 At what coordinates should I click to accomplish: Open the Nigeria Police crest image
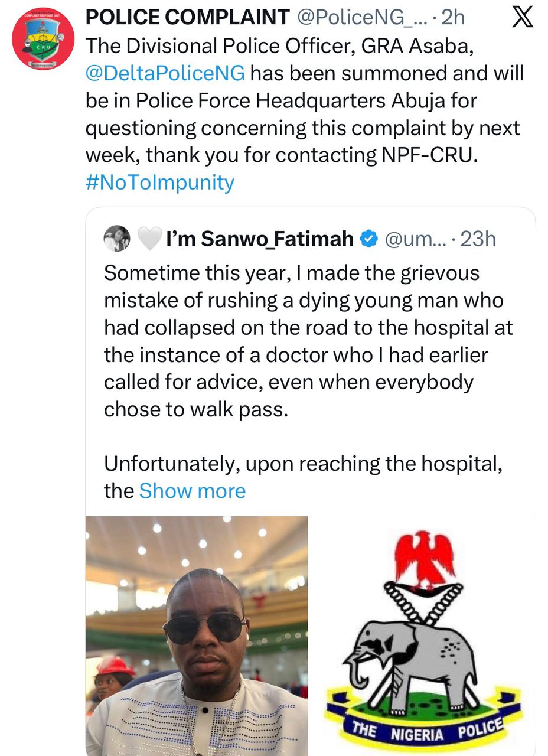(422, 635)
